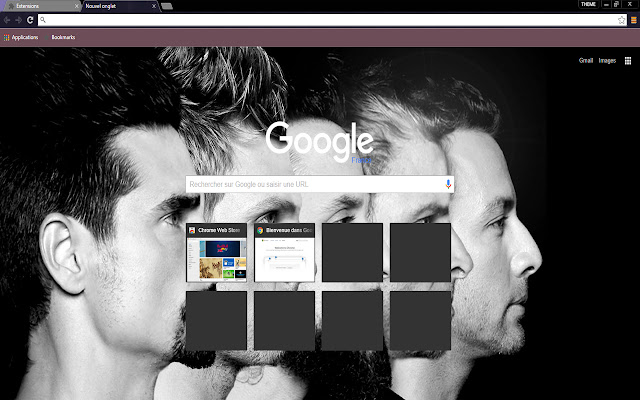The width and height of the screenshot is (640, 400).
Task: Click the forward navigation arrow
Action: [x=18, y=20]
